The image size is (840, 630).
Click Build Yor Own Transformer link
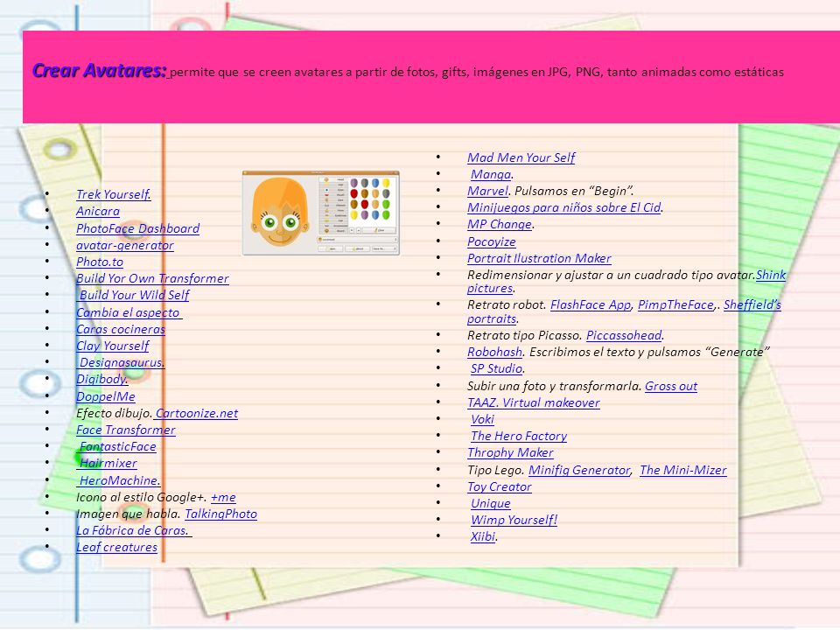pyautogui.click(x=152, y=278)
